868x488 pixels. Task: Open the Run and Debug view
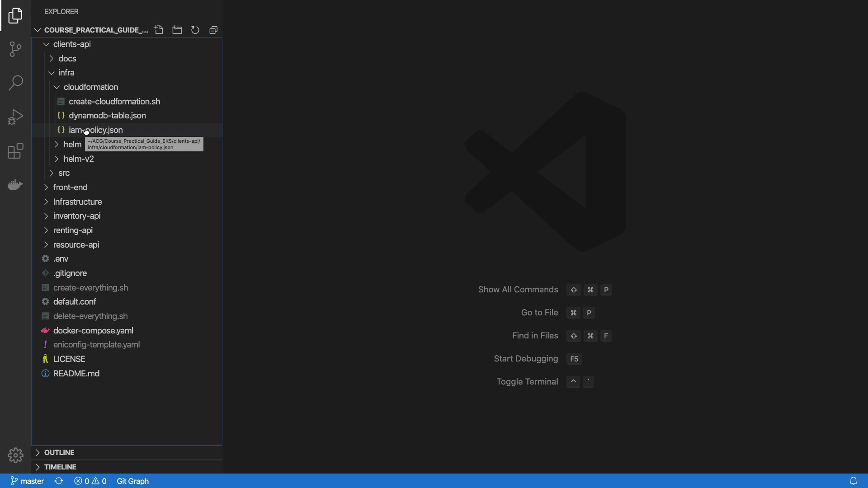[x=15, y=117]
